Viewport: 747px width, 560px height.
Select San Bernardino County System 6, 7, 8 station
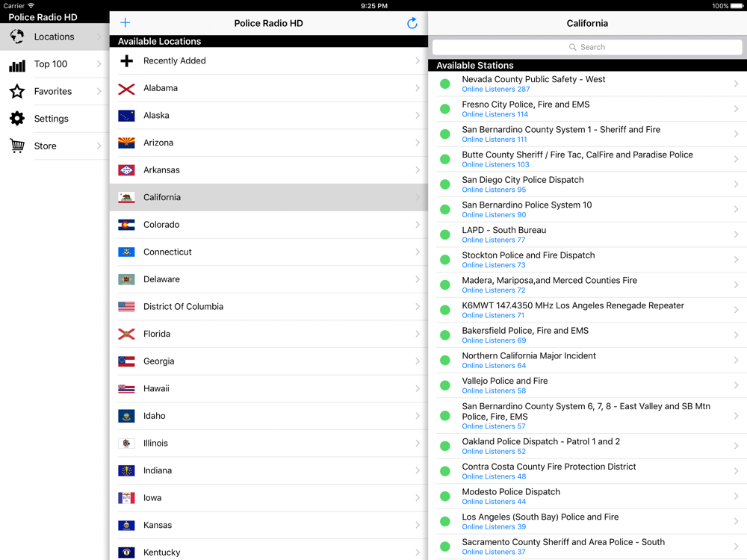587,416
